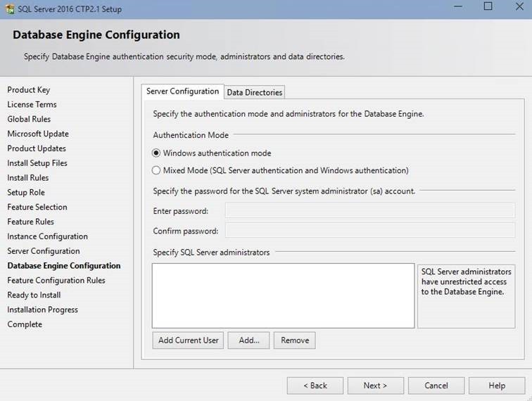Close the setup window
Screen dimensions: 532x401
tap(519, 6)
